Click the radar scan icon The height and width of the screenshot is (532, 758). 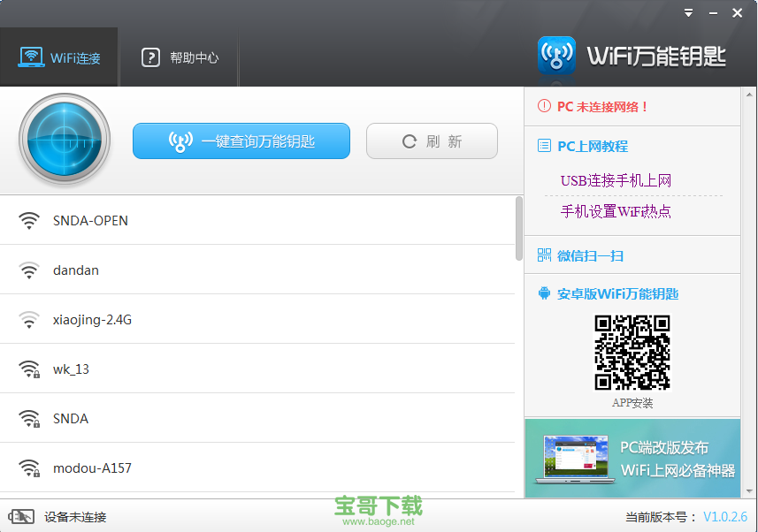(x=64, y=140)
